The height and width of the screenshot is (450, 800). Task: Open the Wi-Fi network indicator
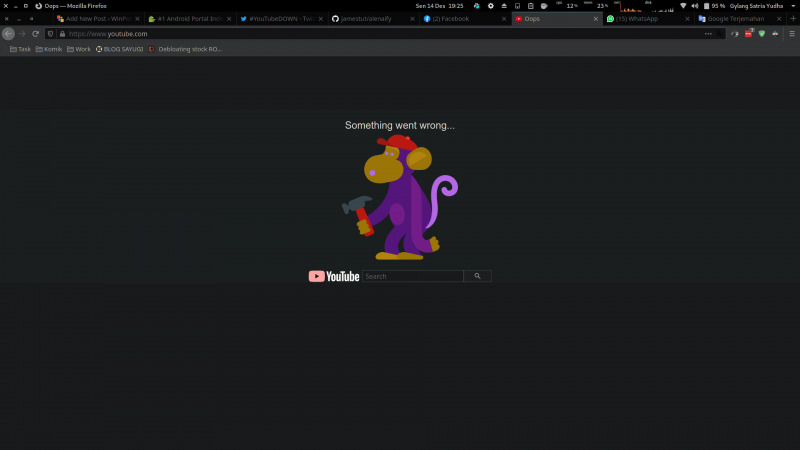683,6
